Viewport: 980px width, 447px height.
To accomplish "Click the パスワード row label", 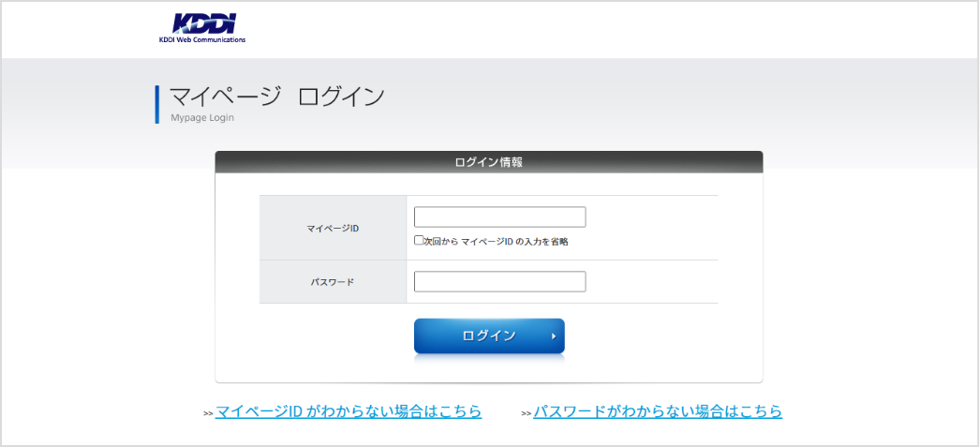I will (333, 282).
